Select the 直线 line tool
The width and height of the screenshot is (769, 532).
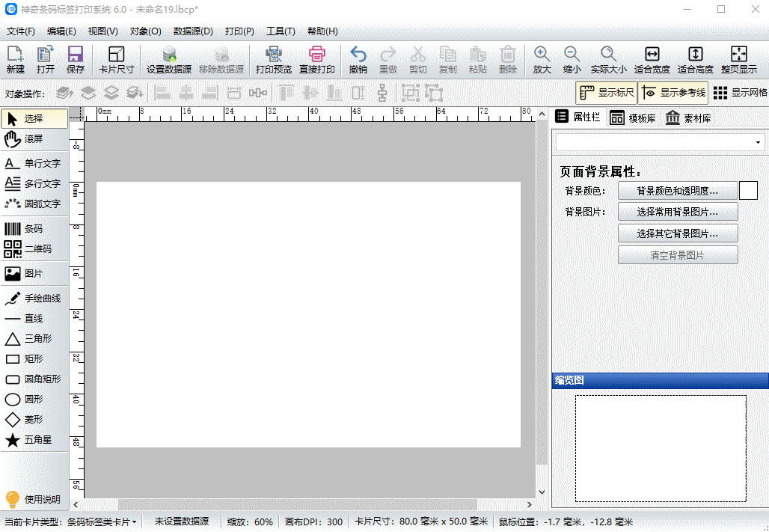pyautogui.click(x=34, y=319)
